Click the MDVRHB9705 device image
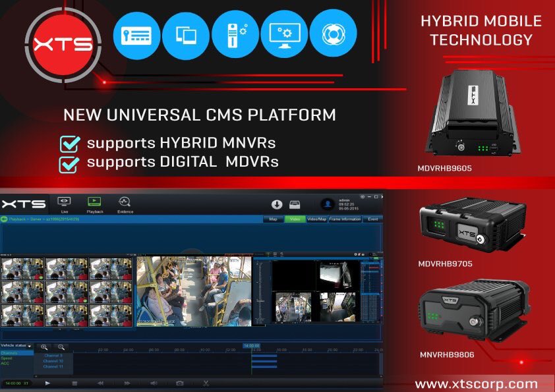Image resolution: width=555 pixels, height=392 pixels. tap(473, 225)
